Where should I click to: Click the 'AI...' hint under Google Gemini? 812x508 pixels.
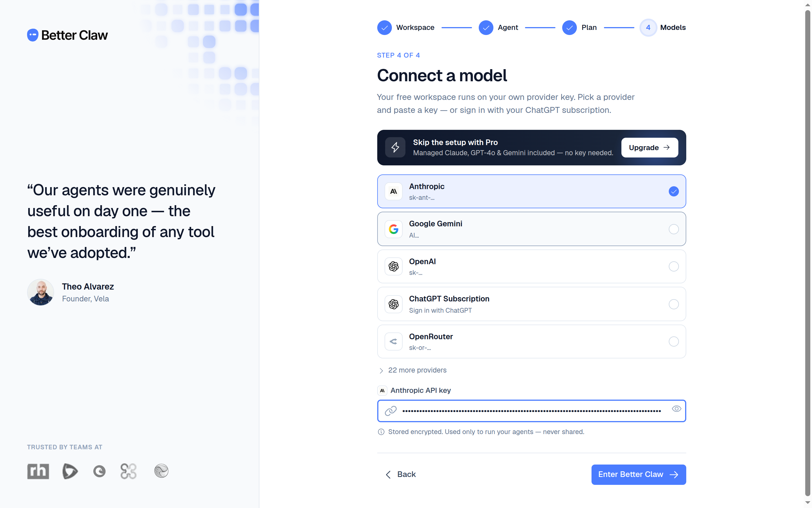coord(414,236)
